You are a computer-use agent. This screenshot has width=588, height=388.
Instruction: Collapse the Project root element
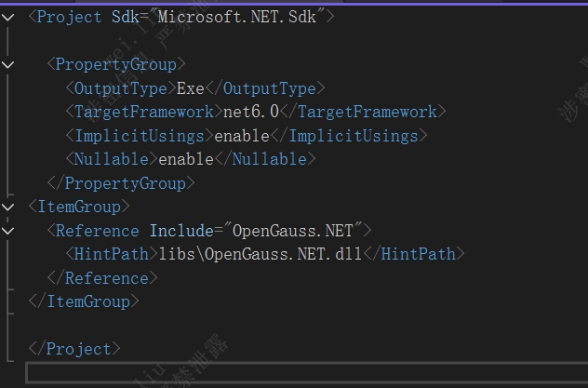click(7, 18)
